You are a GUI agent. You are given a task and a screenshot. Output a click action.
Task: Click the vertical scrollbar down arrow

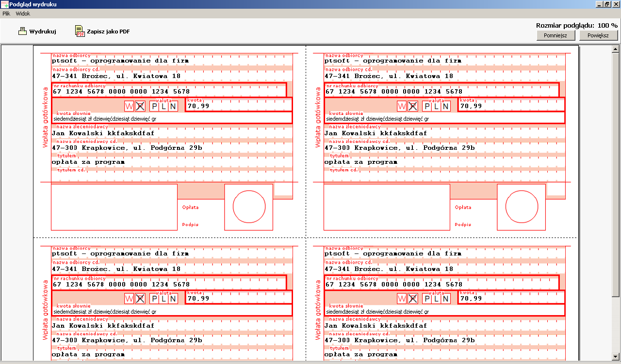(x=616, y=357)
